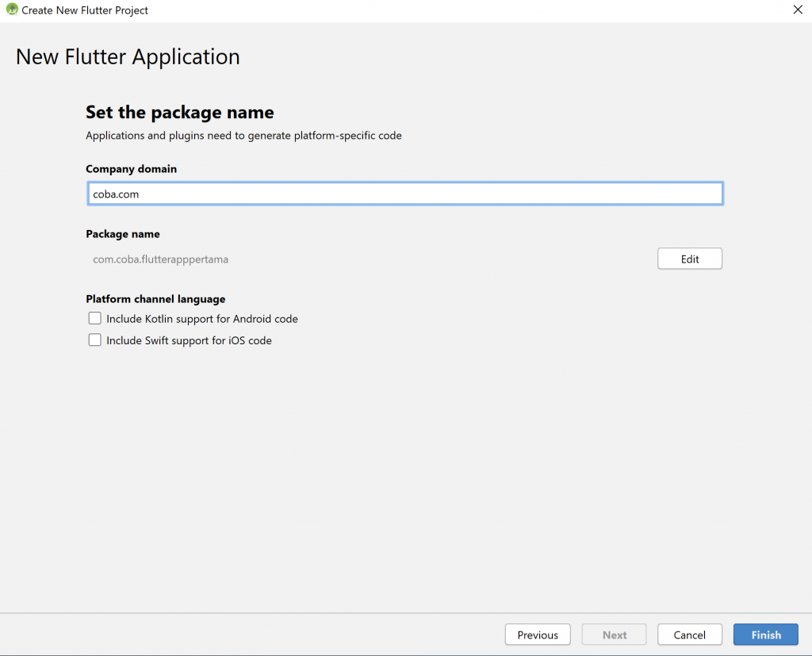The height and width of the screenshot is (656, 812).
Task: Enable the Kotlin support checkbox
Action: 95,319
